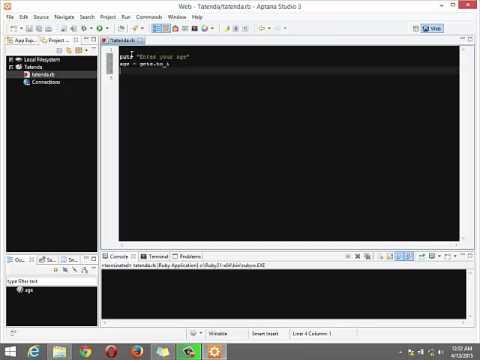Click Link with Editor icon in explorer
Screen dimensions: 480x360
[x=69, y=50]
